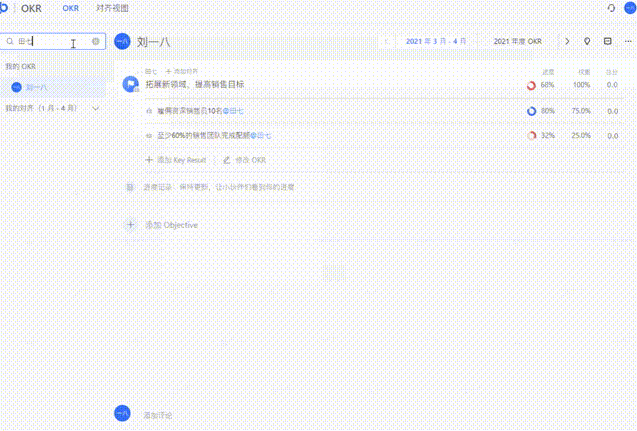Click the avatar beside the comment field

coord(122,414)
